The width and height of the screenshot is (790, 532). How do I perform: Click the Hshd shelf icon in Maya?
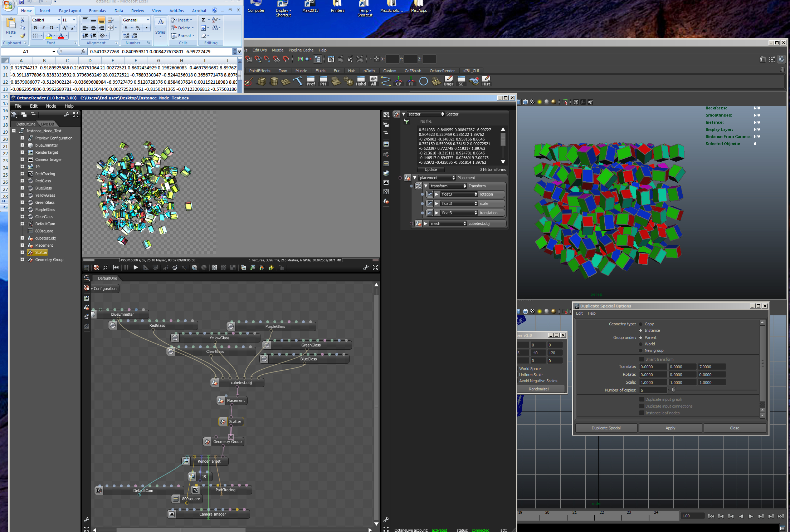click(x=361, y=81)
